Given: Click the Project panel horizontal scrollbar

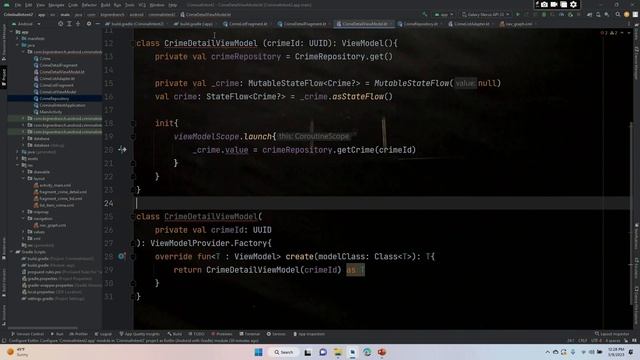Looking at the screenshot, I should (43, 328).
